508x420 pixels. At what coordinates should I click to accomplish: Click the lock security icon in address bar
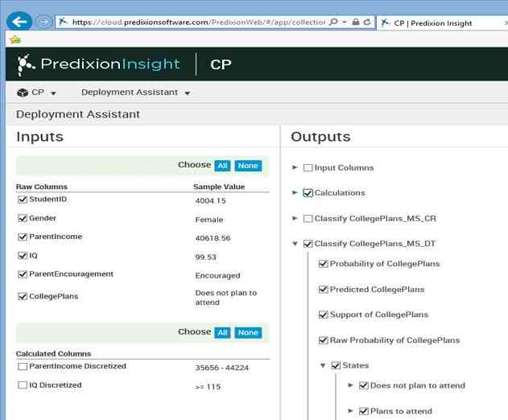tap(355, 22)
